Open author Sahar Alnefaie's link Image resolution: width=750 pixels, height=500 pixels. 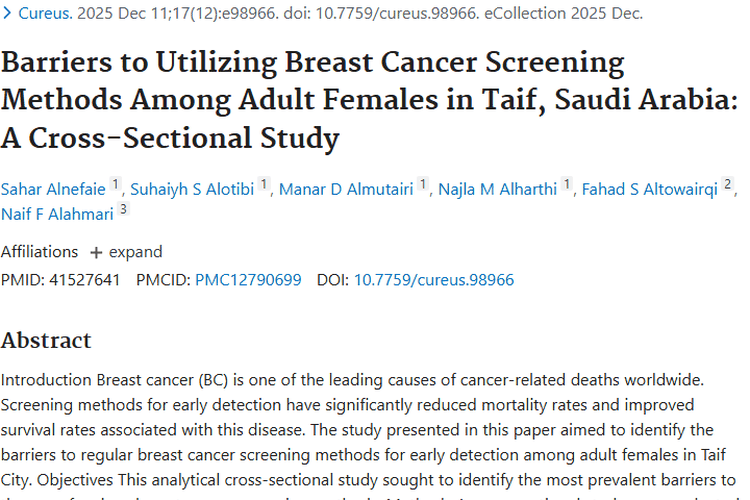click(53, 189)
